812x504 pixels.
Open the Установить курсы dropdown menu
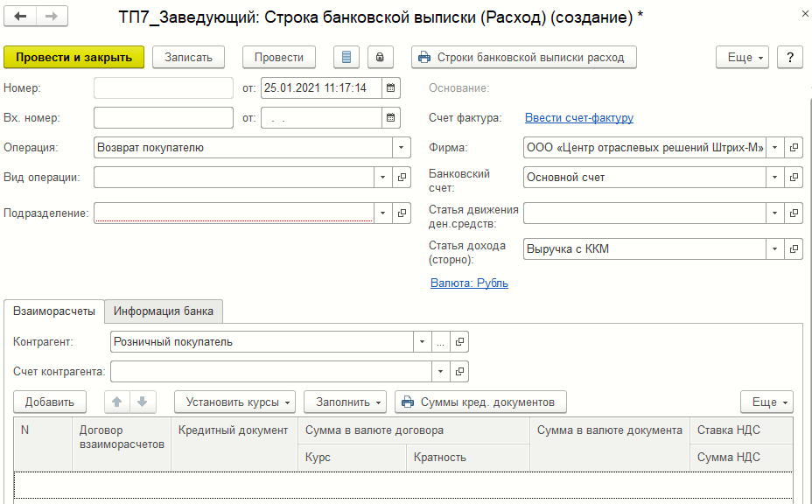click(234, 402)
